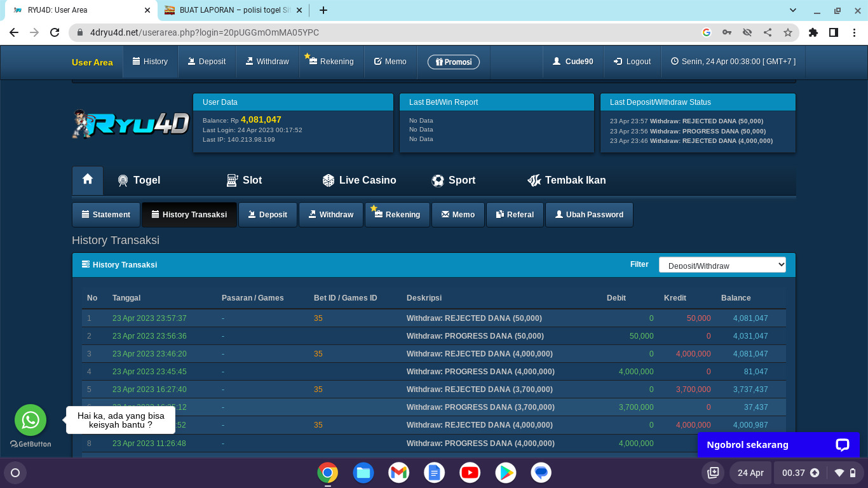Screen dimensions: 868x488
Task: Open Gmail from the shelf
Action: pos(399,473)
